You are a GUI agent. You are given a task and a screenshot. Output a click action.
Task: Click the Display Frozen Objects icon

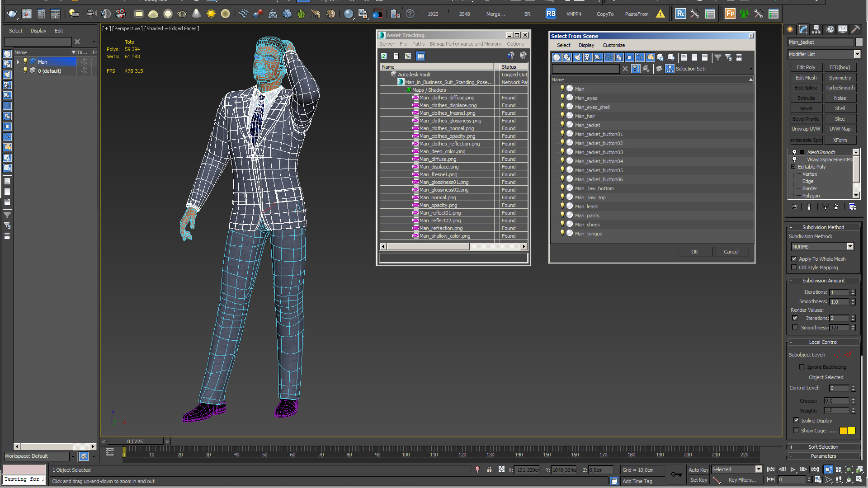click(660, 57)
